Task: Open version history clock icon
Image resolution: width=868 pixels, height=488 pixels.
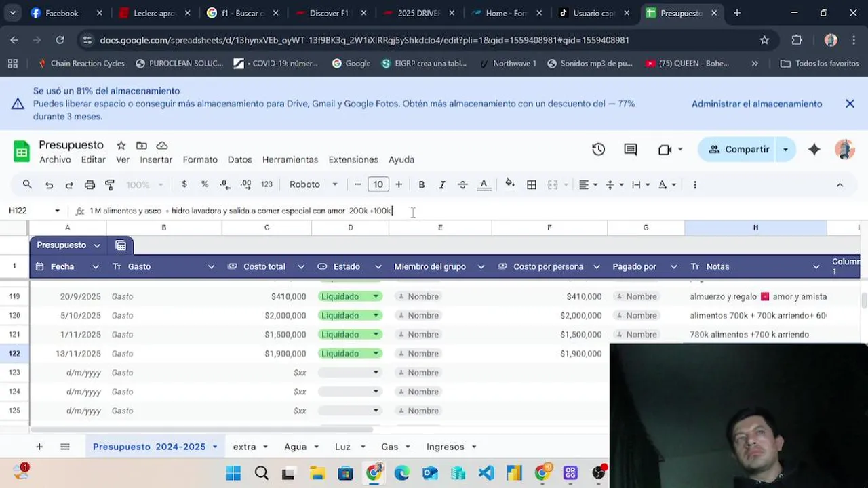Action: pos(598,150)
